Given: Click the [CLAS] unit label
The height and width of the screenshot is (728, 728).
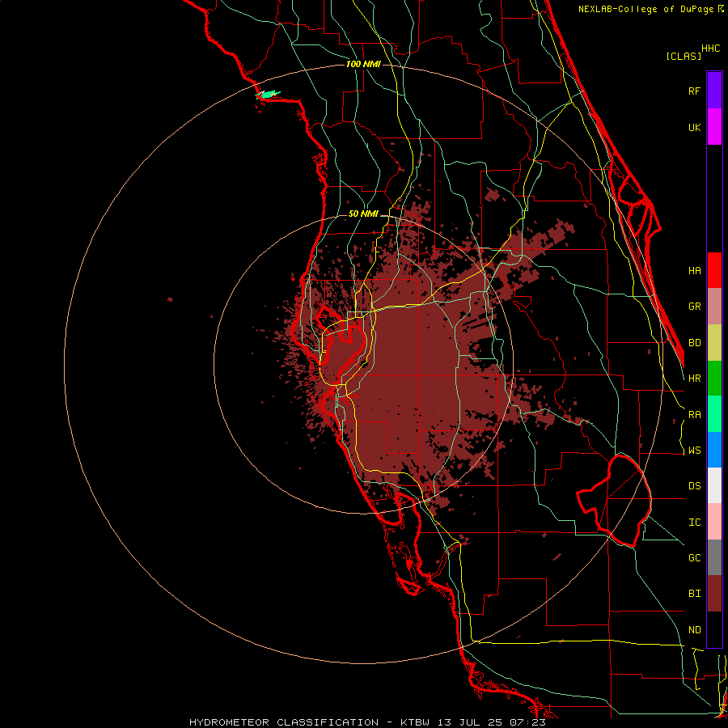Looking at the screenshot, I should point(684,57).
